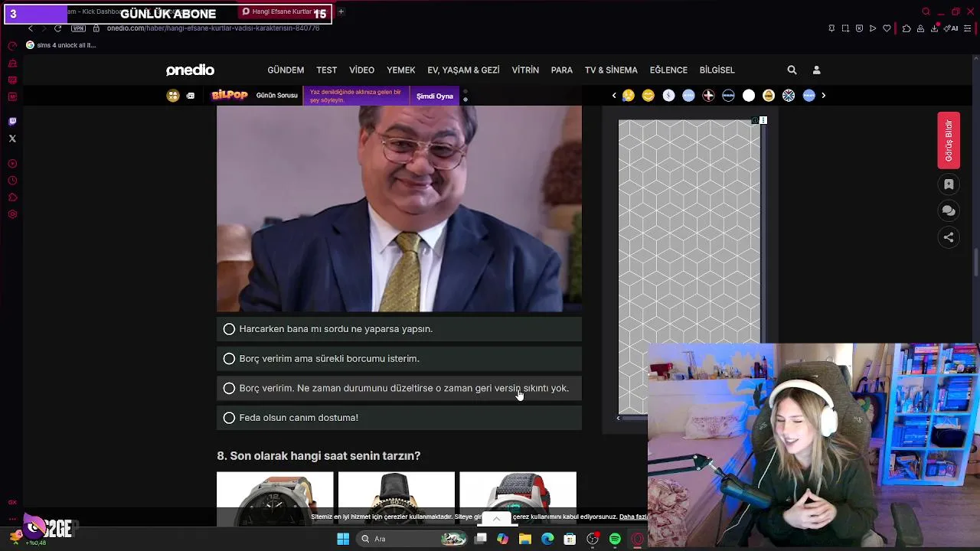980x551 pixels.
Task: Select the middle black-strap watch thumbnail
Action: (x=397, y=499)
